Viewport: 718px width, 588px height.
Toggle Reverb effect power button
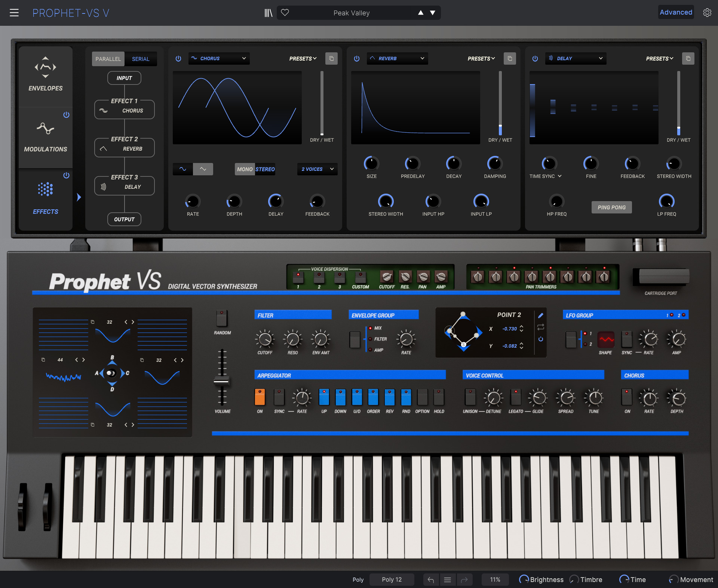[357, 59]
